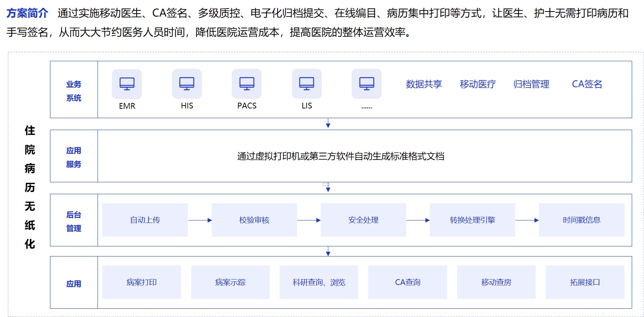
Task: Click the EMR monitor icon
Action: 127,84
